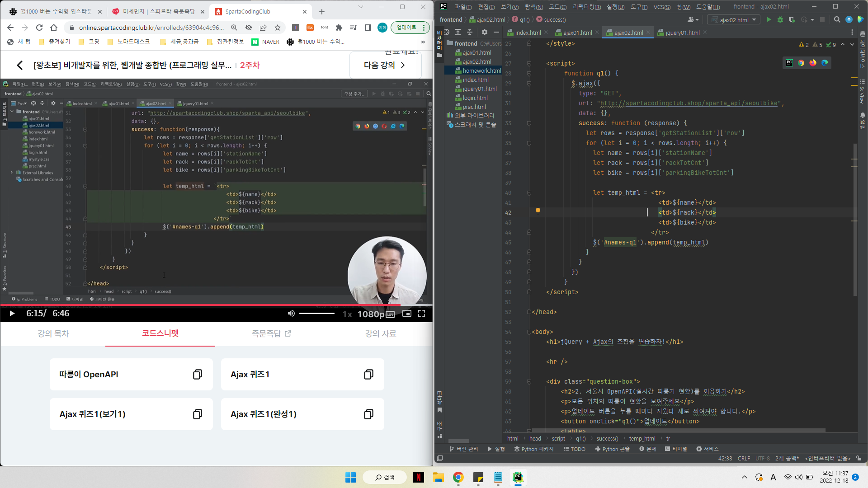Open editor tab options three-dot menu
Screen dimensions: 868x488
(x=852, y=33)
